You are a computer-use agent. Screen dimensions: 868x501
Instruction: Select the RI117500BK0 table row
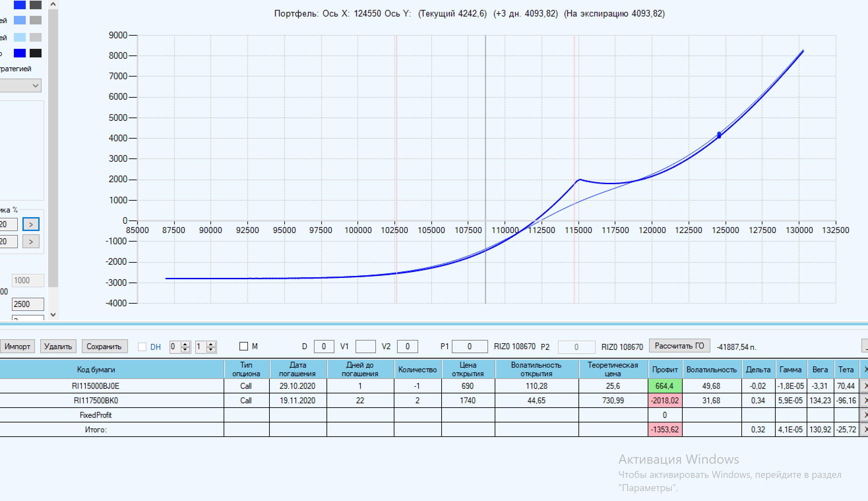click(x=96, y=401)
